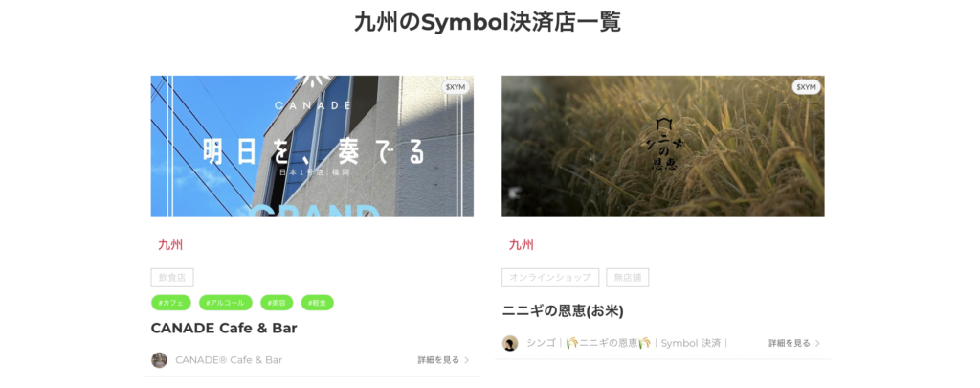Click the $XYM badge on rice card
The height and width of the screenshot is (388, 980).
click(806, 87)
